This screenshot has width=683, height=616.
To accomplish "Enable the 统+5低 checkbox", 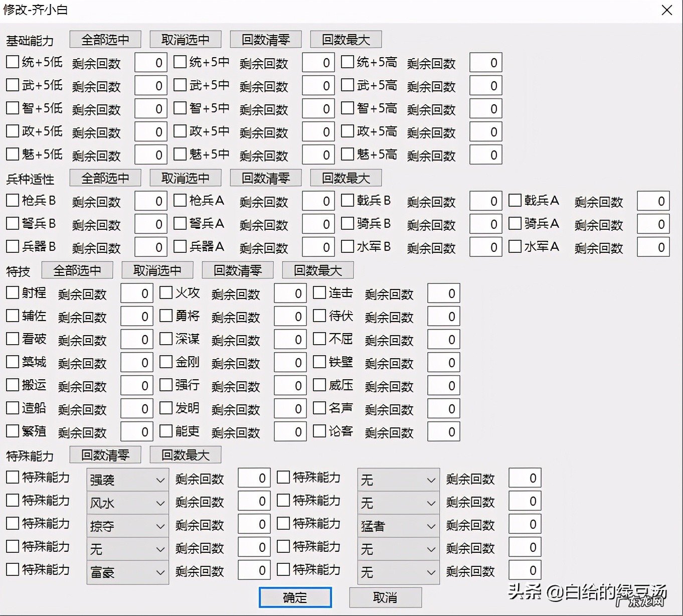I will pyautogui.click(x=12, y=61).
